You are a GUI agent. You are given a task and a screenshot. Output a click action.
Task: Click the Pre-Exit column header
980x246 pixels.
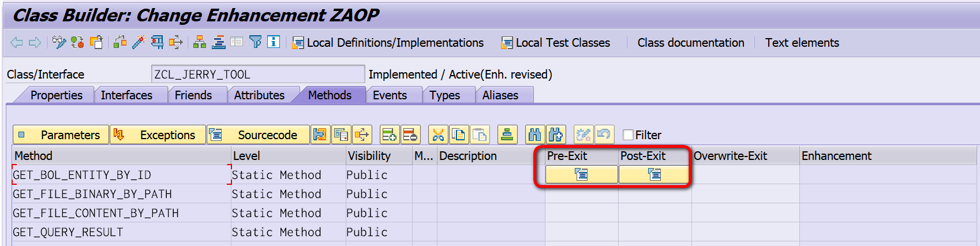[581, 156]
